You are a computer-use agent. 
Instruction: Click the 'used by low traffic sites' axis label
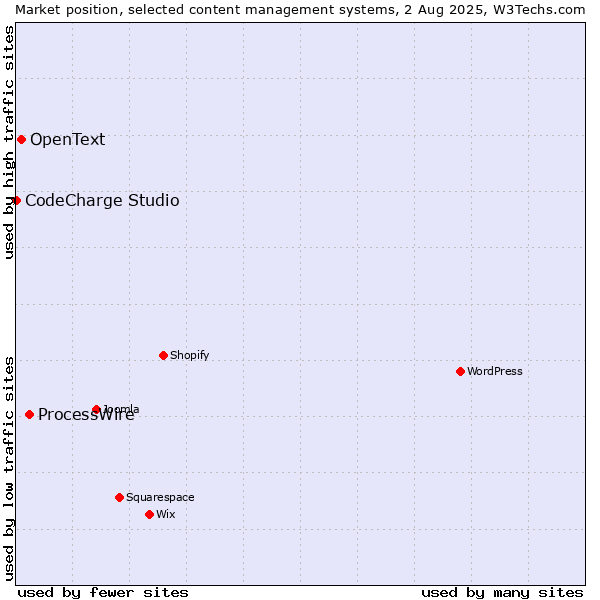coord(8,470)
